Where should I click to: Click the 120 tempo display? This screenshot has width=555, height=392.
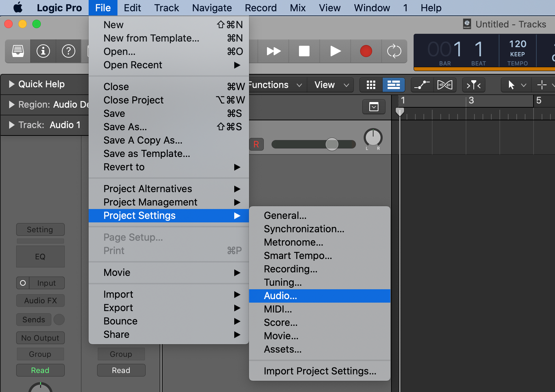518,44
